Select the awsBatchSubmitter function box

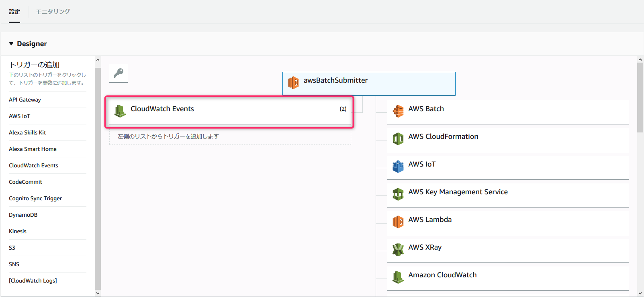369,83
